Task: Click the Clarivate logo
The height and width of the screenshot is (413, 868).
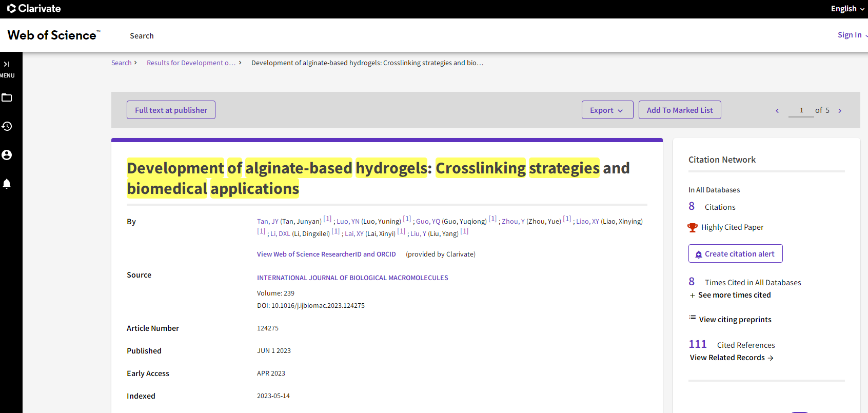Action: [34, 9]
